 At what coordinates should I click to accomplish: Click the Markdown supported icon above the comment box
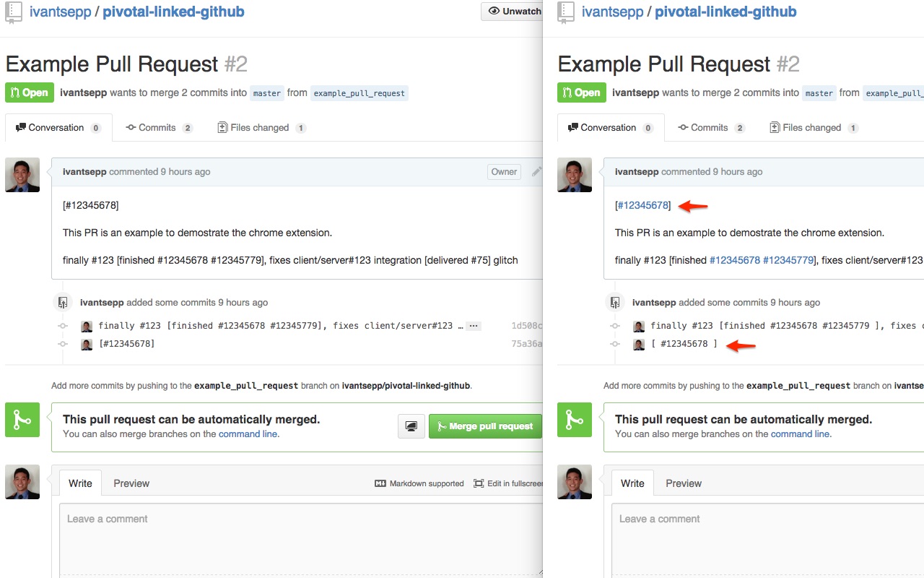380,483
